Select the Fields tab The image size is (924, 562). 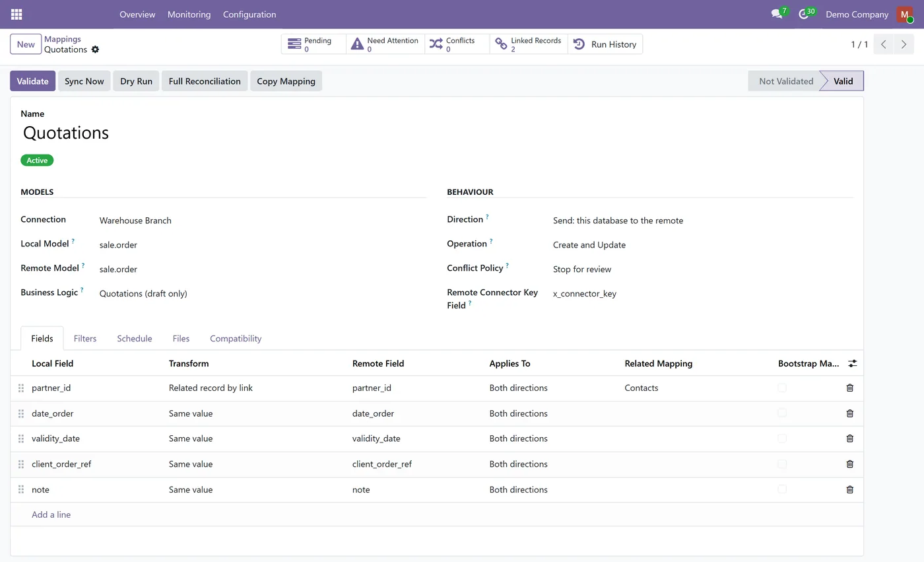pos(42,338)
